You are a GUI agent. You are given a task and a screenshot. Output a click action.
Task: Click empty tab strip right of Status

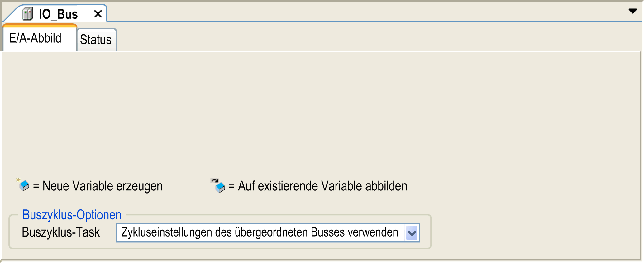tap(374, 40)
